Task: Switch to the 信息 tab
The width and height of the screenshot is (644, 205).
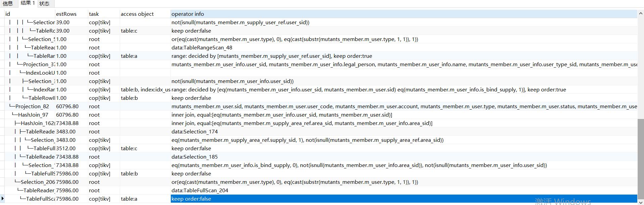Action: (x=8, y=4)
